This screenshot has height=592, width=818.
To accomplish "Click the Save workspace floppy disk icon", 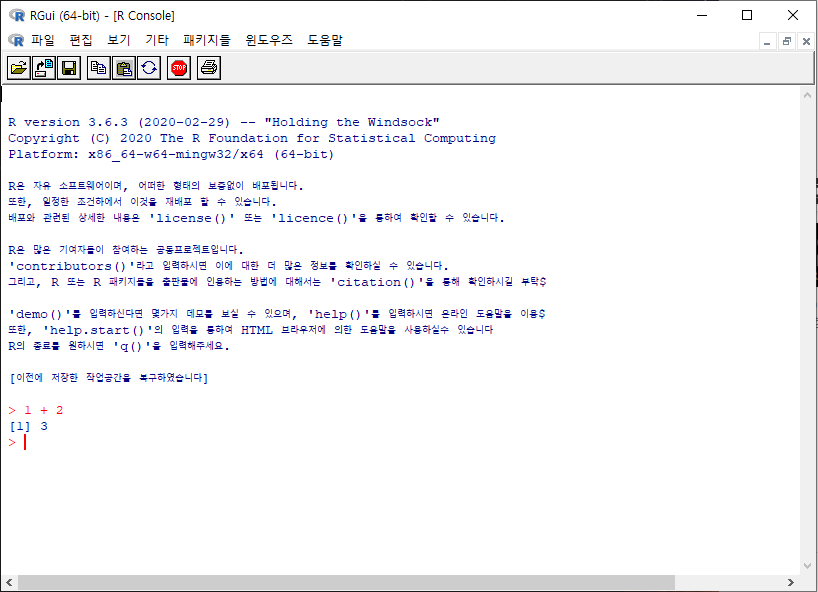I will 69,68.
